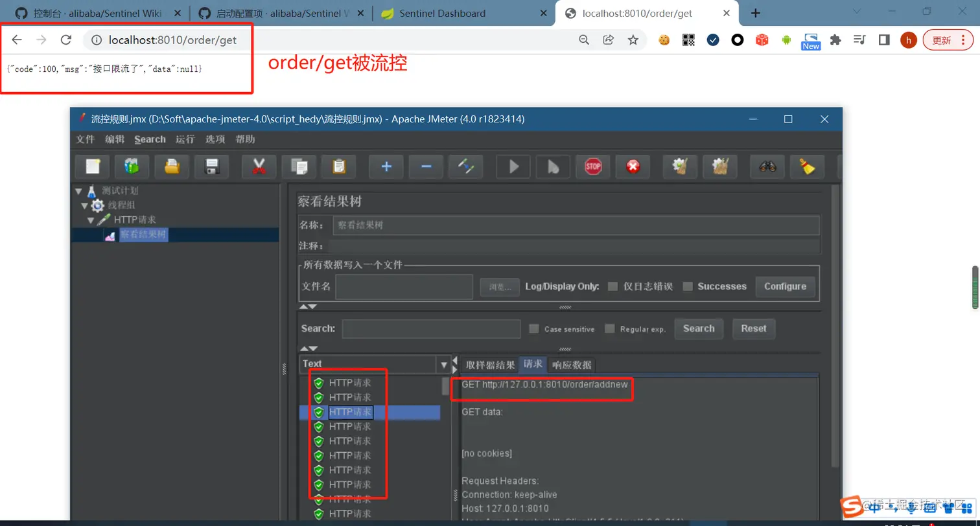The width and height of the screenshot is (980, 526).
Task: Stop the test with red STOP icon
Action: pos(593,166)
